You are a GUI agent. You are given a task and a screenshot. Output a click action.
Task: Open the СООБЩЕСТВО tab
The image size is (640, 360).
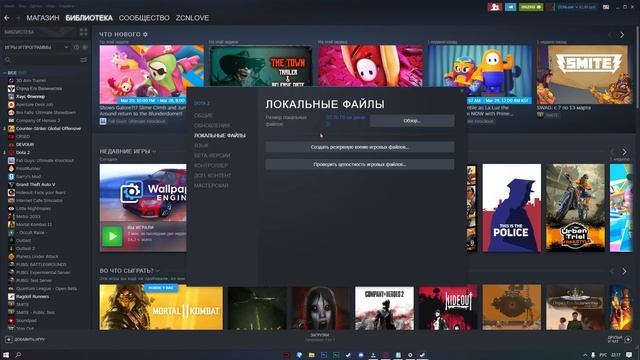pyautogui.click(x=144, y=18)
